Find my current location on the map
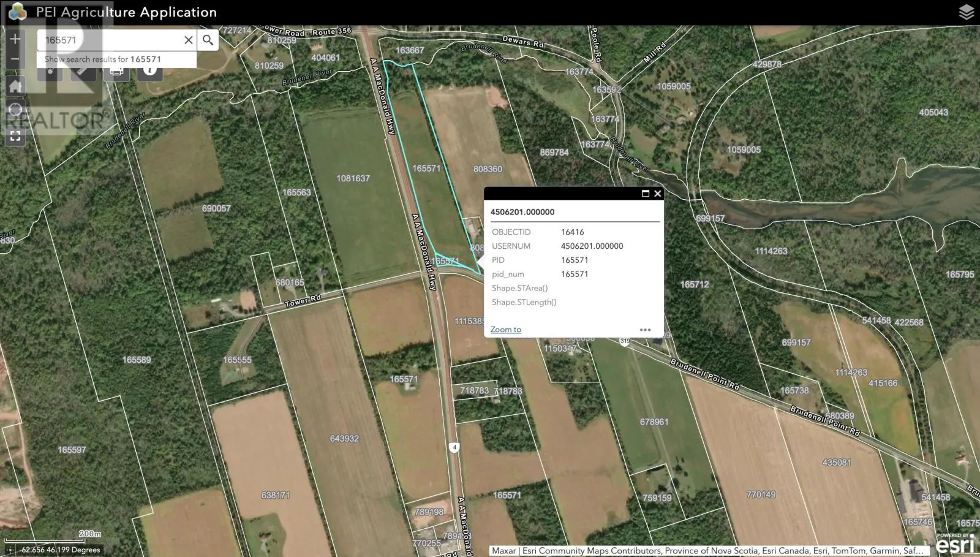This screenshot has width=980, height=557. click(15, 111)
